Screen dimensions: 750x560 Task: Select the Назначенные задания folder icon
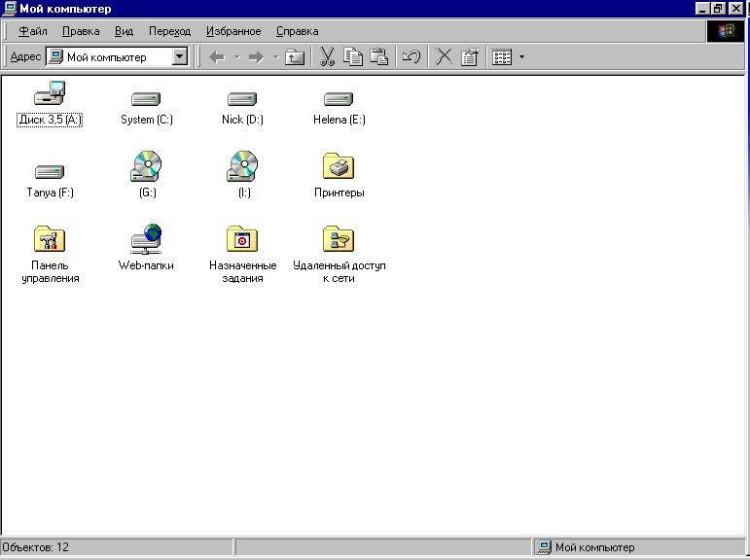click(242, 238)
